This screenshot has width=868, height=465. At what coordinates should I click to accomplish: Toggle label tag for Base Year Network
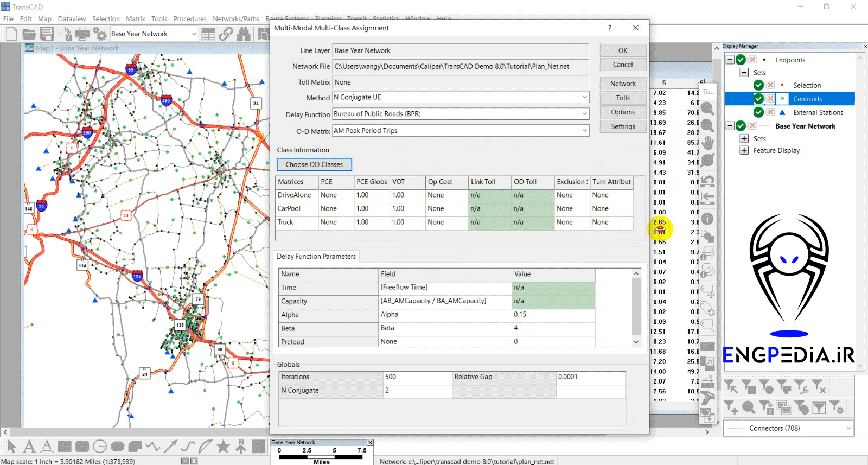[752, 126]
